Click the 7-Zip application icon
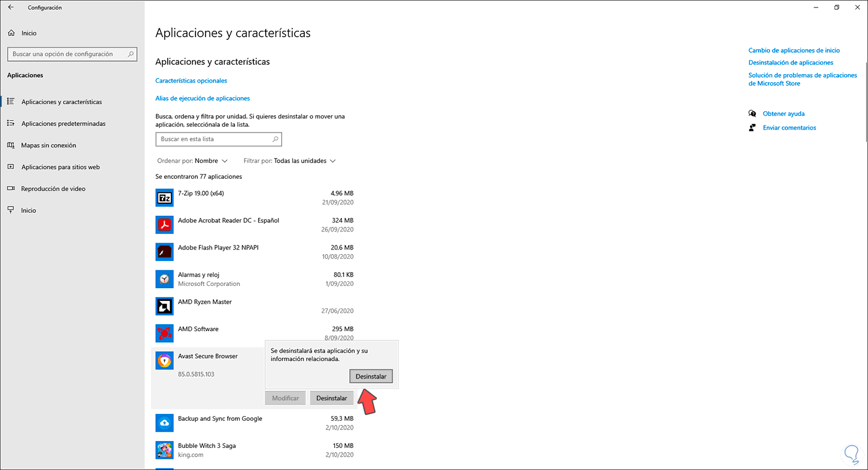 [164, 197]
